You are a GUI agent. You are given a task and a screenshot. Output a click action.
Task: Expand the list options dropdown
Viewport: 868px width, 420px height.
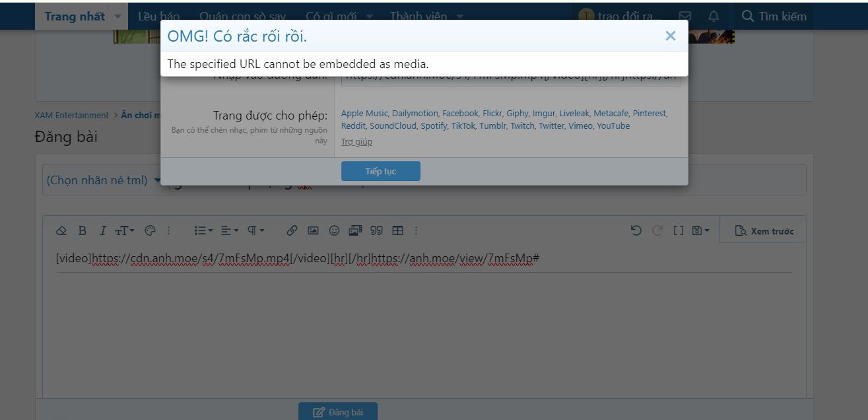[203, 230]
